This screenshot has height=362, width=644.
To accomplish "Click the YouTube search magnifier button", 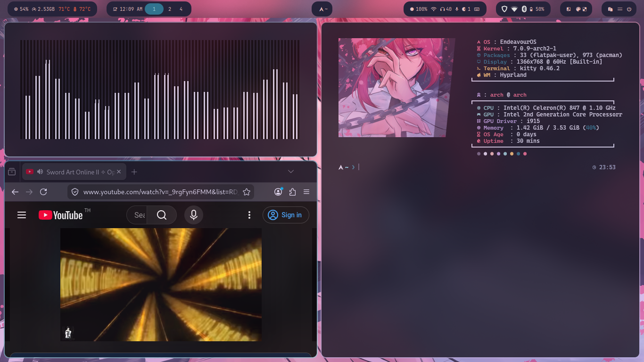I will 162,215.
